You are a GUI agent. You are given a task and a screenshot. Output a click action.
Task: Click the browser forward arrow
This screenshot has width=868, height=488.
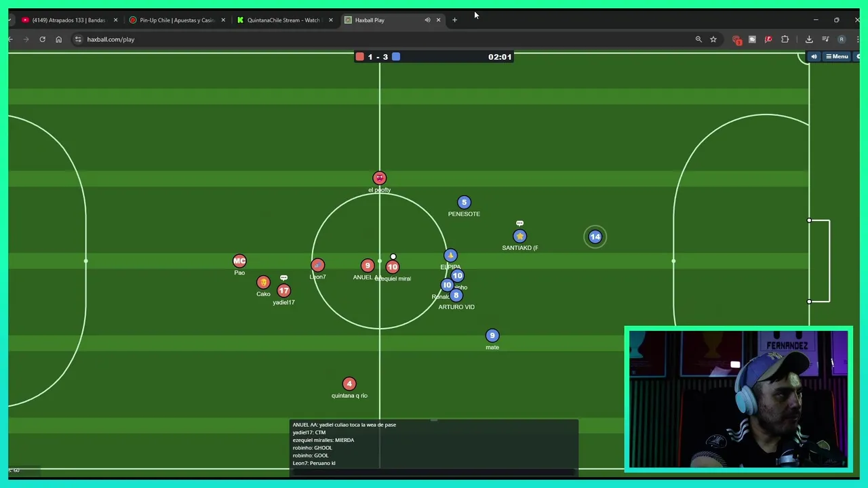(26, 39)
